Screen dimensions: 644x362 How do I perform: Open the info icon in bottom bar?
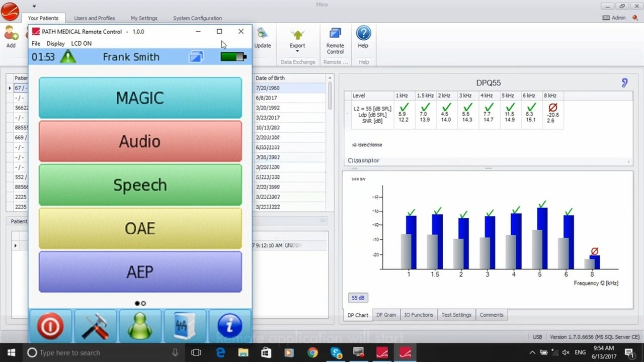coord(229,326)
